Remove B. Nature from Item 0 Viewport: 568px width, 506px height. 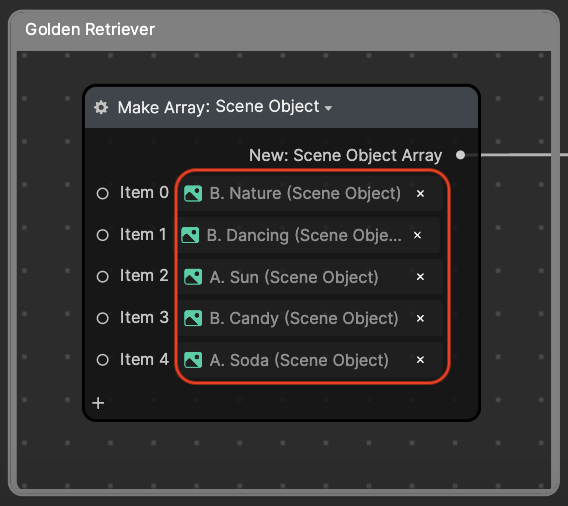tap(420, 193)
